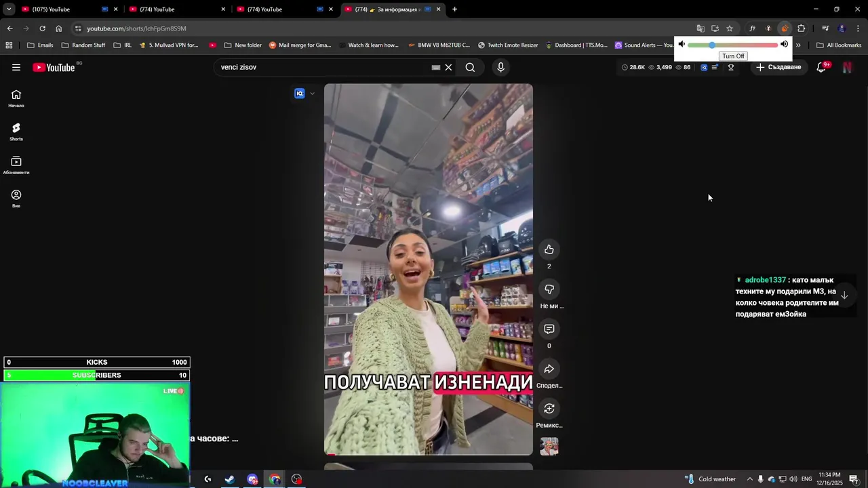Dislike the short (Не ми...)
This screenshot has height=488, width=868.
click(x=549, y=289)
